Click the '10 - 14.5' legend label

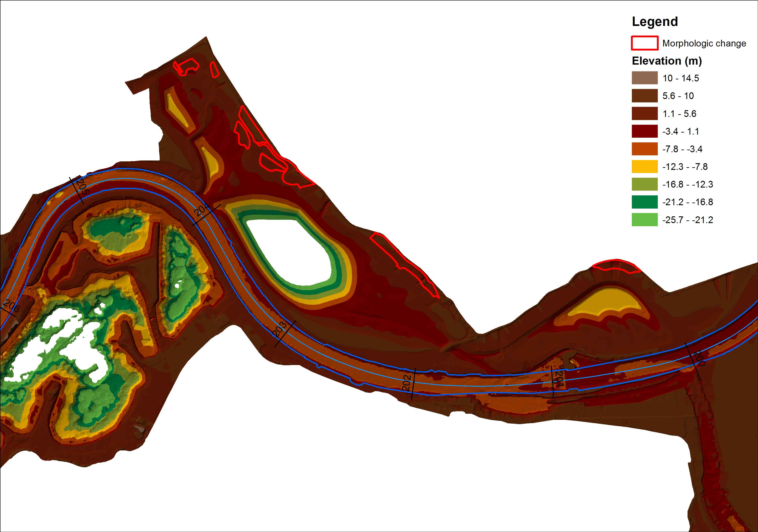click(x=681, y=78)
